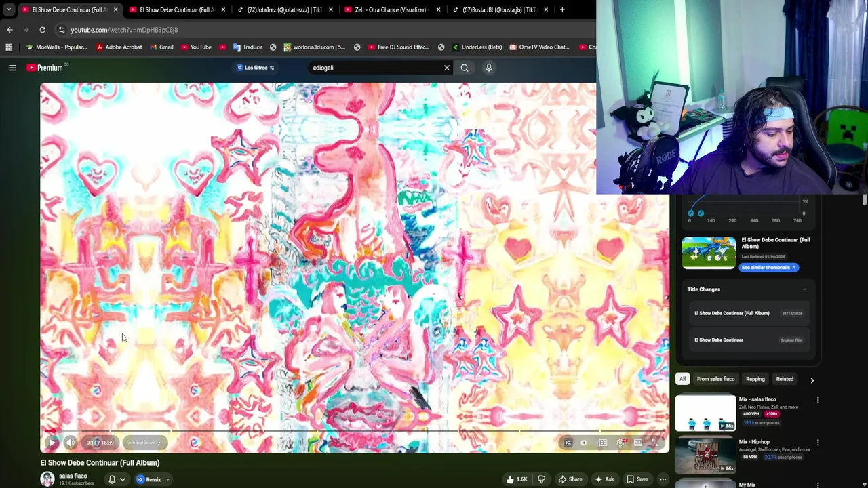Save the video to a playlist
Screen dimensions: 868x488
637,479
